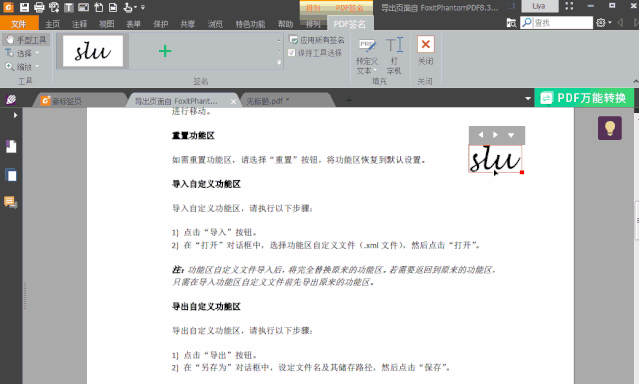Click the Liya user account button
Image resolution: width=639 pixels, height=384 pixels.
click(x=539, y=6)
